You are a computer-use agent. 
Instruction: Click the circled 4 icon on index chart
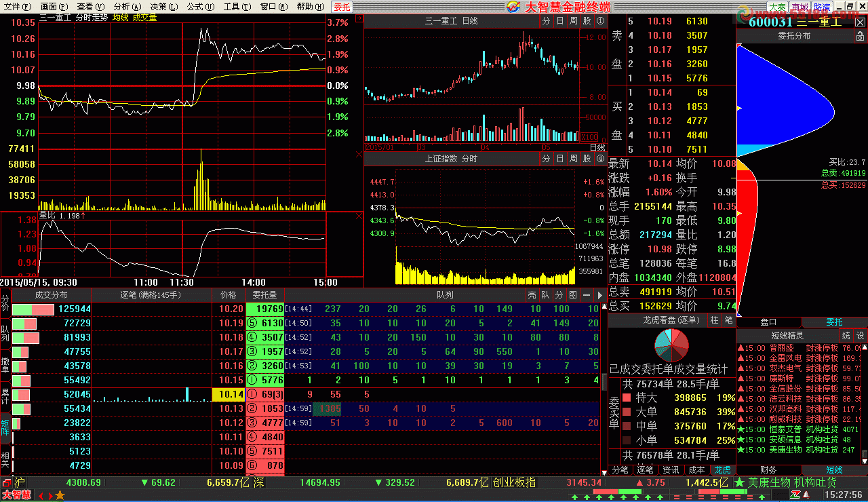click(600, 158)
